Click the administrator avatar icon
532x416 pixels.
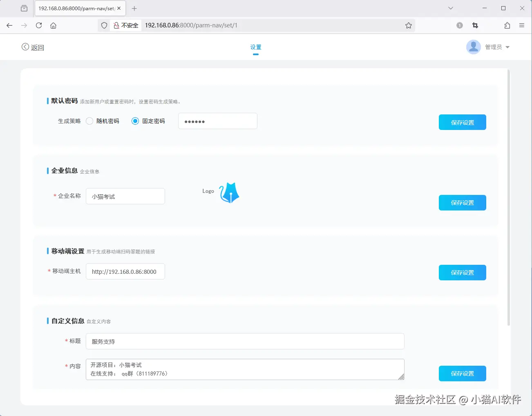pos(473,47)
